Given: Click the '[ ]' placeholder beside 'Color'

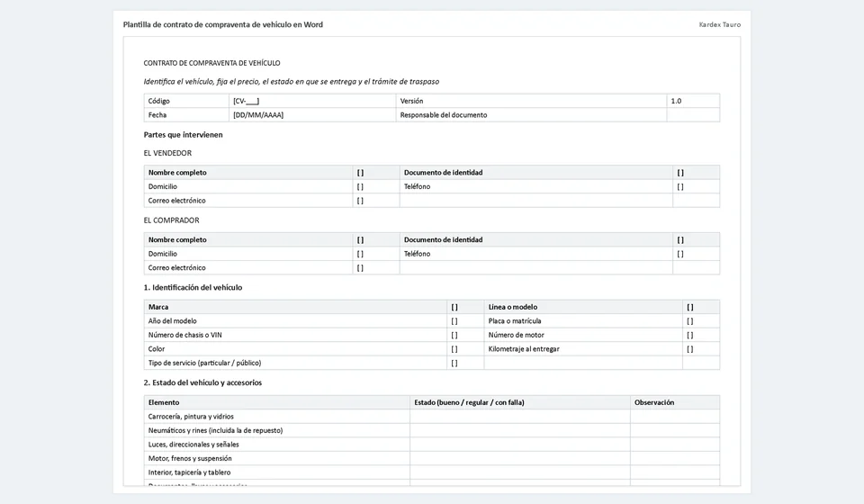Looking at the screenshot, I should pos(454,349).
